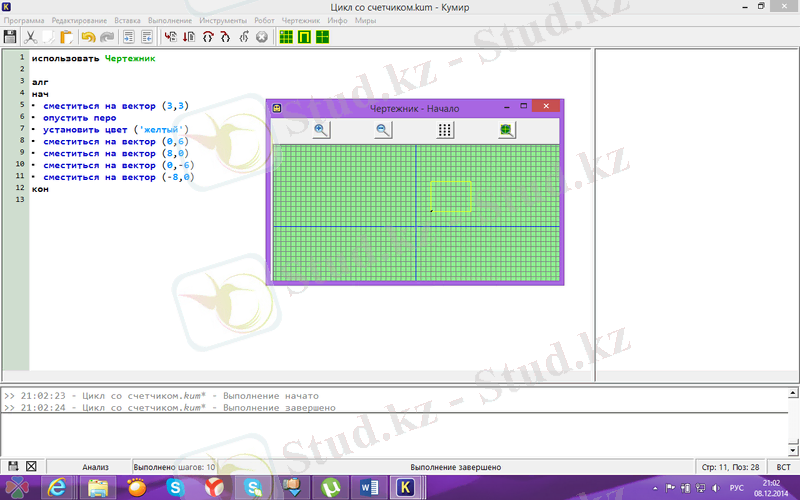Image resolution: width=800 pixels, height=500 pixels.
Task: Open the Робот menu
Action: click(264, 20)
